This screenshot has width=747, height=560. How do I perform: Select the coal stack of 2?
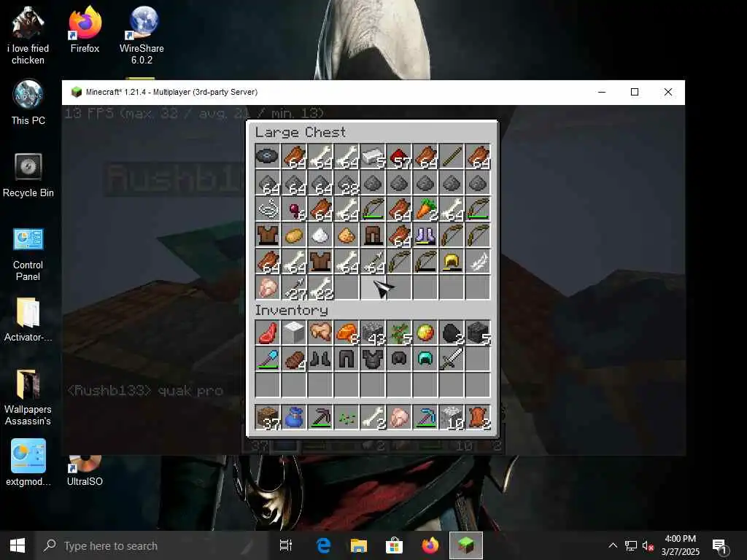tap(451, 332)
